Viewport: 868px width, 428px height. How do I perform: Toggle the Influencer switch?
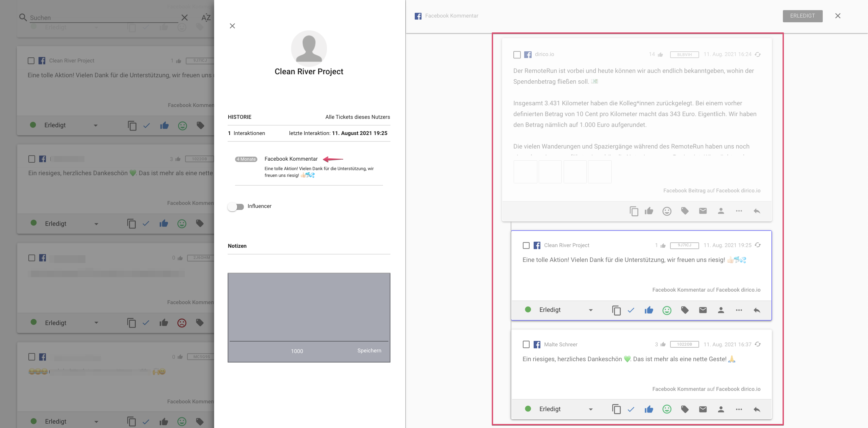[236, 207]
